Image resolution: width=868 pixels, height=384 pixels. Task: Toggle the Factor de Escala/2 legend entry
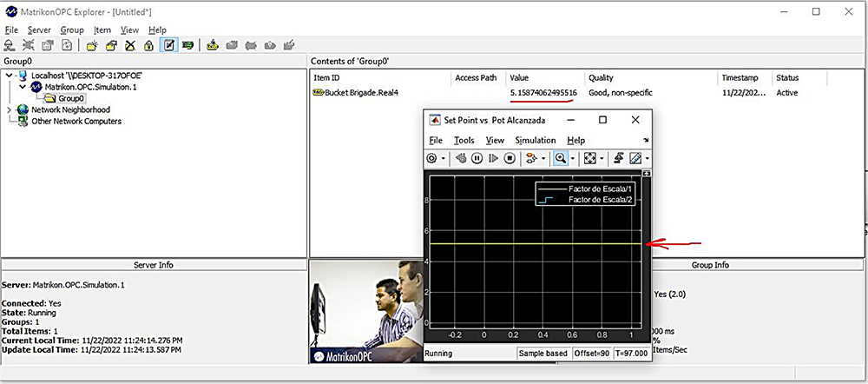586,200
